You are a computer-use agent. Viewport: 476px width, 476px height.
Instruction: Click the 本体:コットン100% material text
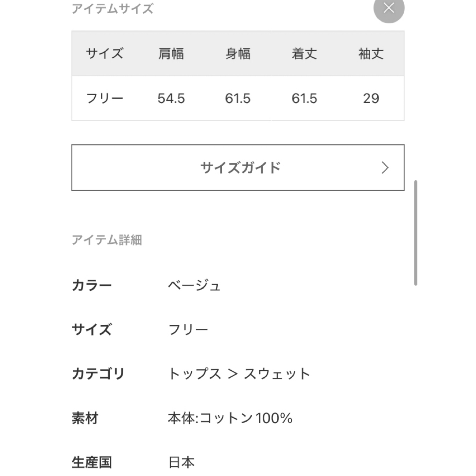pyautogui.click(x=230, y=418)
